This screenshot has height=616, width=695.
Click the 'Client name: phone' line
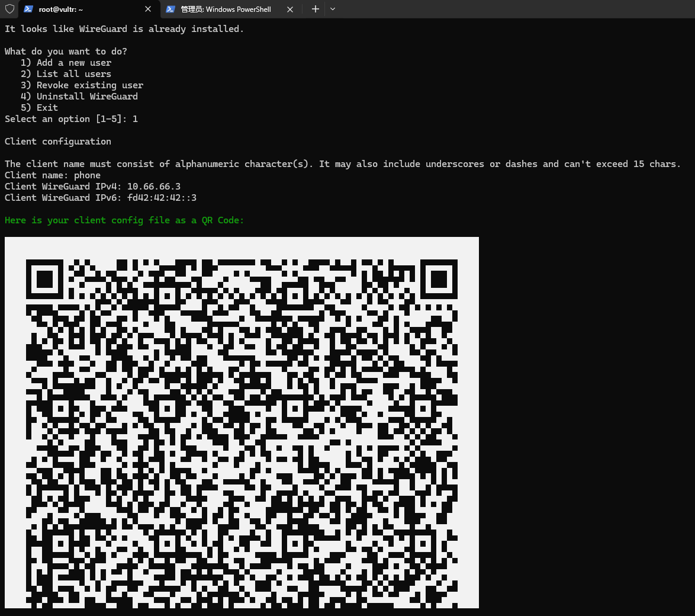click(53, 175)
